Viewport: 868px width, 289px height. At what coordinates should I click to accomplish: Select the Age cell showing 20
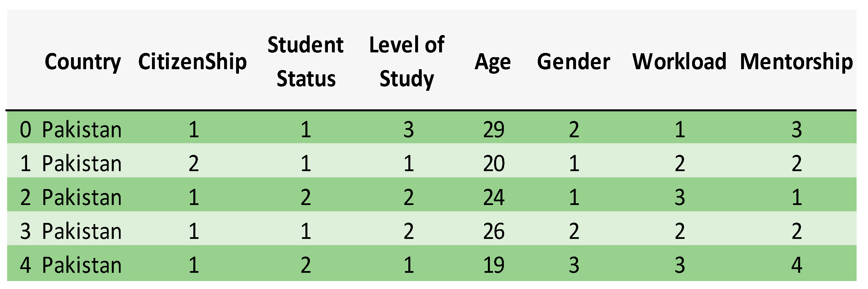click(x=494, y=163)
